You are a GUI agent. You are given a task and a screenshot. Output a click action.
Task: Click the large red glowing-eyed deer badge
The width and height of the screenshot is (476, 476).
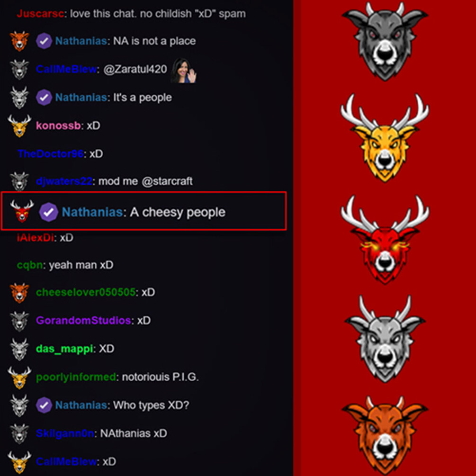[x=385, y=240]
